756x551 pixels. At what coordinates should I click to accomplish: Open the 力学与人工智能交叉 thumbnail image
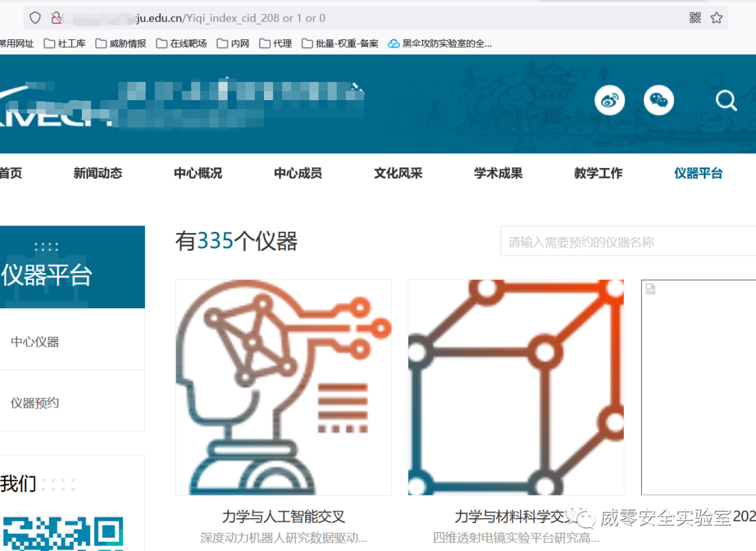point(283,387)
